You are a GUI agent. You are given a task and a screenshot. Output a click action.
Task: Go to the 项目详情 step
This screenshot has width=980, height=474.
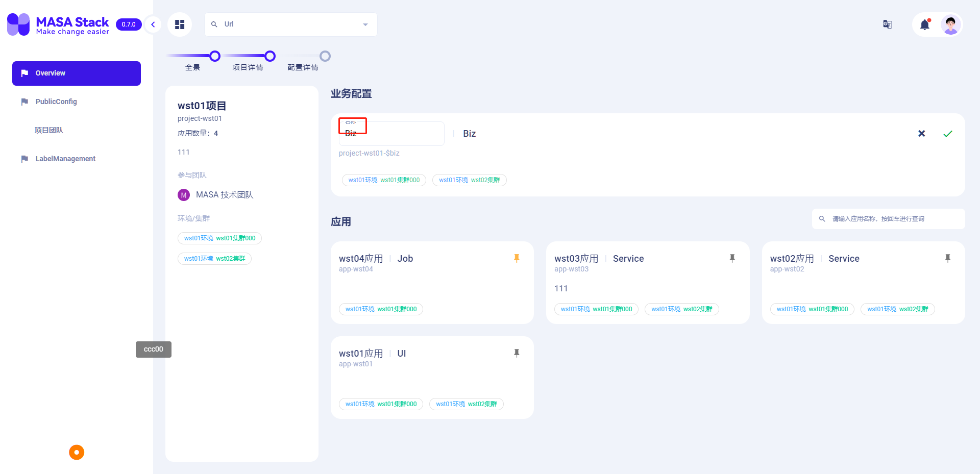270,56
